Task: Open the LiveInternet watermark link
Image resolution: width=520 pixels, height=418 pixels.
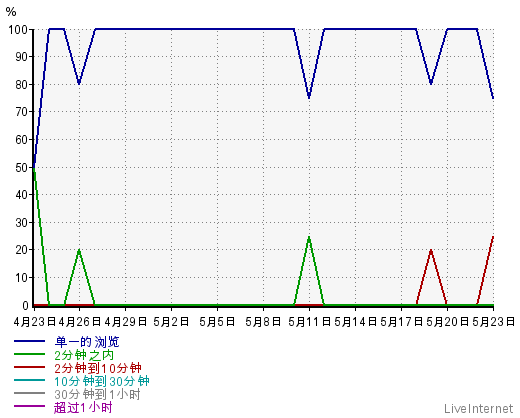Action: [x=478, y=409]
